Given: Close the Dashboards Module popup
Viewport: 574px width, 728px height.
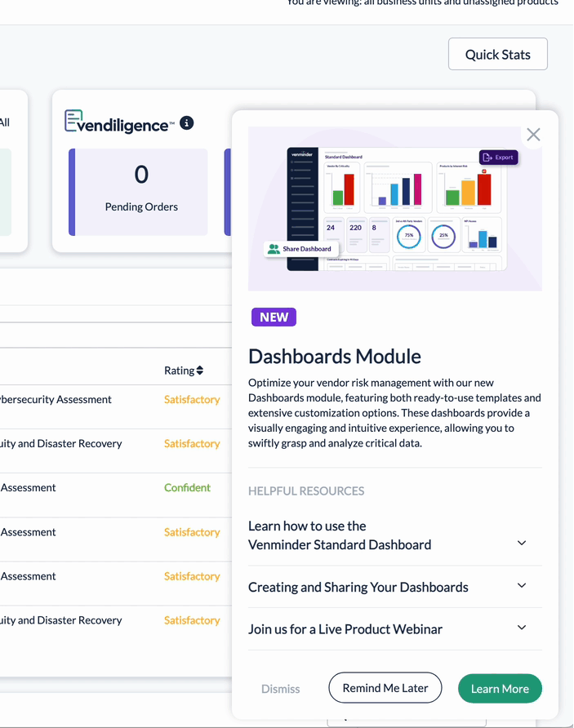Looking at the screenshot, I should coord(533,135).
